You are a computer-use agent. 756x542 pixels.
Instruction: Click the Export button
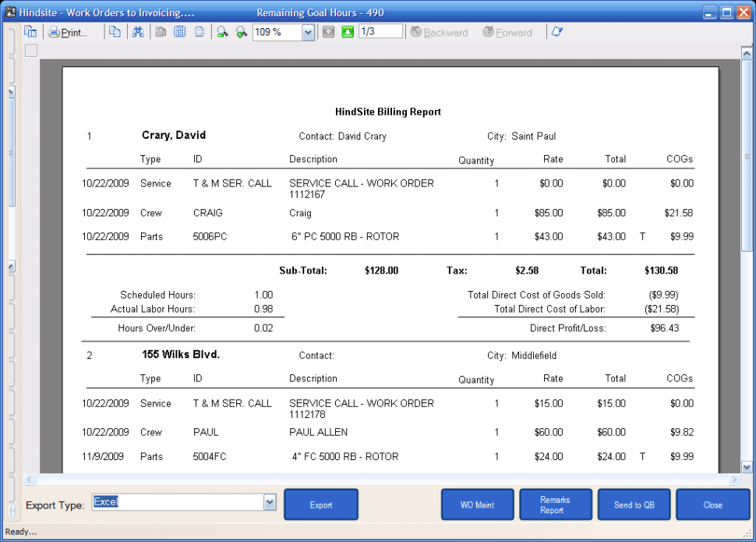click(321, 505)
